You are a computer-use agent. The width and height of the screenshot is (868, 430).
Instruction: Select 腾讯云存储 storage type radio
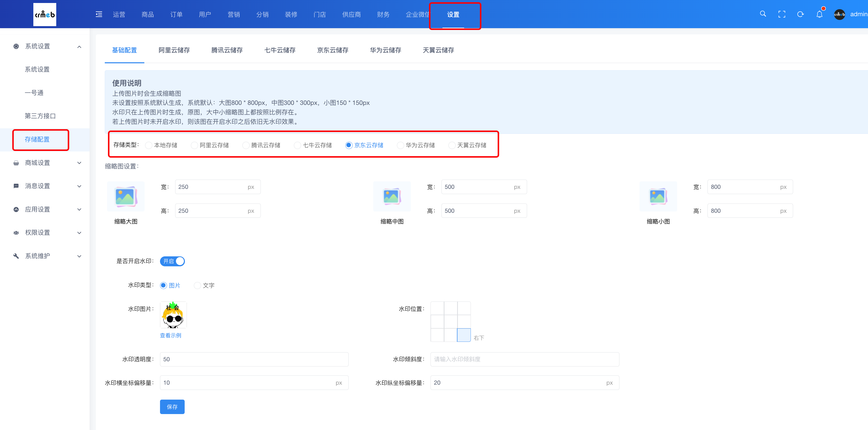coord(246,145)
